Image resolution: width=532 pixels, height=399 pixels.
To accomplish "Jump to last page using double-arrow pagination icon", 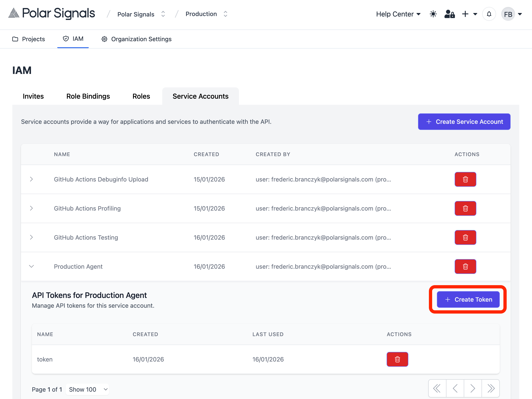I will pyautogui.click(x=491, y=388).
